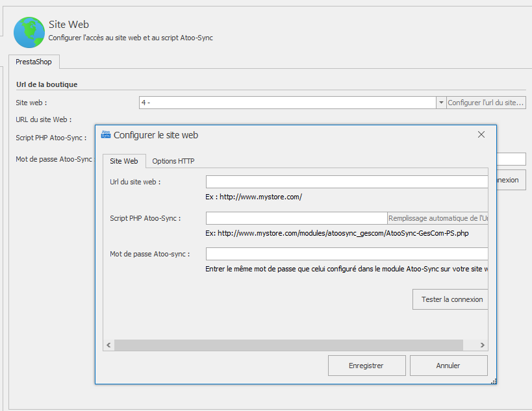Click the Url du site web field
Viewport: 532px width, 411px height.
[x=347, y=182]
